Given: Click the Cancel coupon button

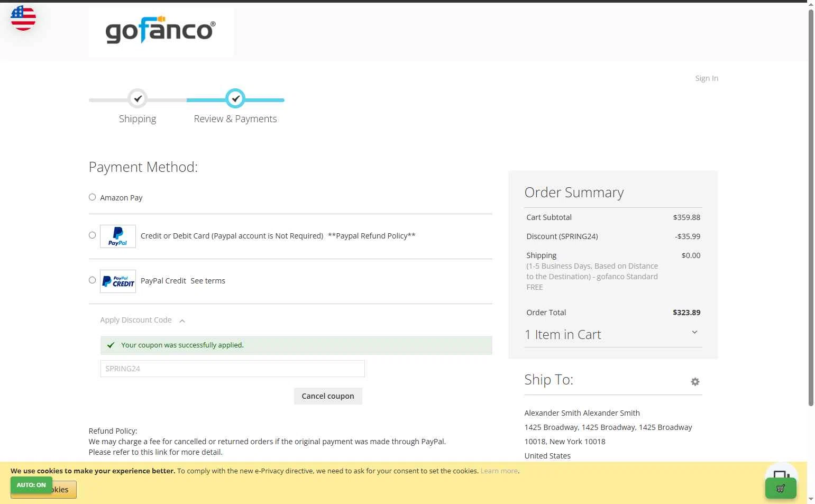Looking at the screenshot, I should pyautogui.click(x=328, y=396).
